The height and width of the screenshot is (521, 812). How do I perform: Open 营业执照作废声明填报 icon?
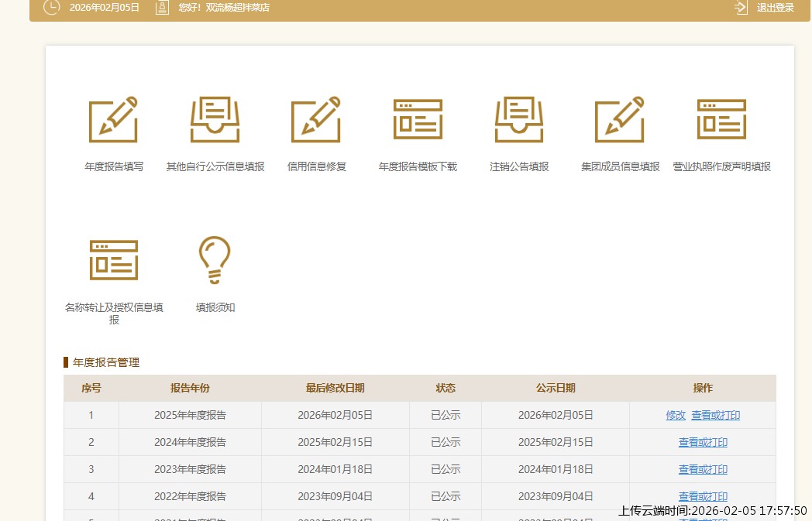pyautogui.click(x=721, y=119)
